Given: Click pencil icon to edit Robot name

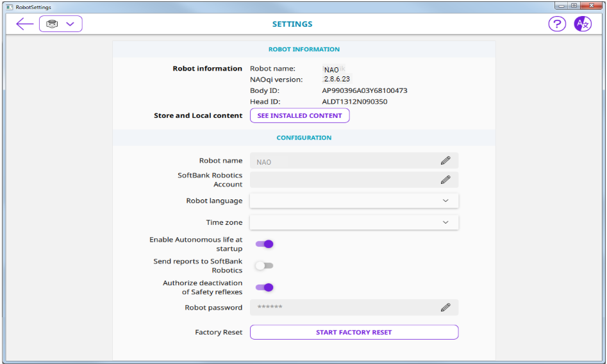Looking at the screenshot, I should pyautogui.click(x=445, y=161).
